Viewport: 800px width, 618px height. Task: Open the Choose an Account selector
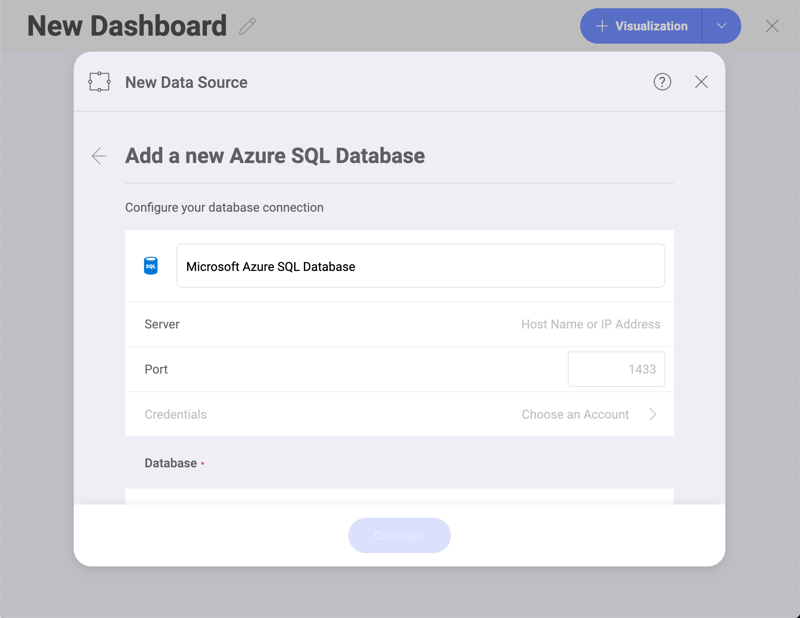click(575, 414)
